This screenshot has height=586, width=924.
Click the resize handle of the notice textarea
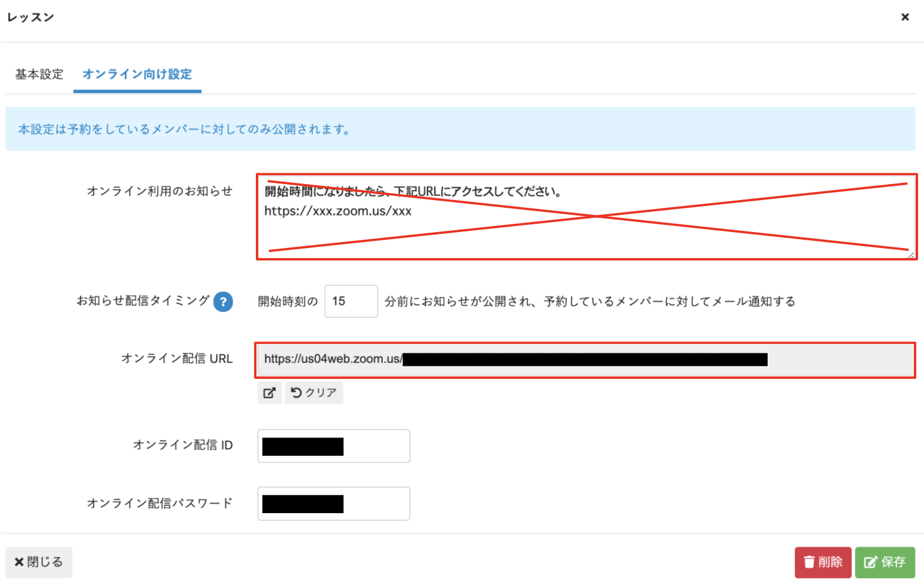(x=910, y=255)
